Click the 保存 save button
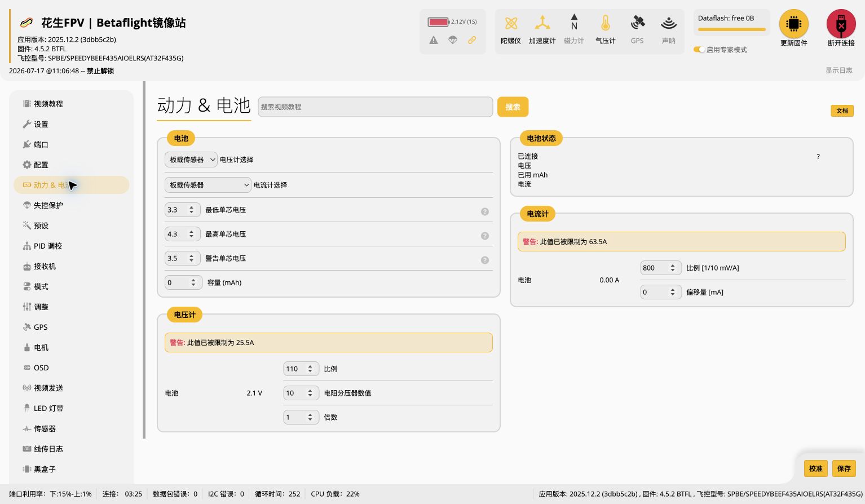The image size is (865, 504). tap(844, 468)
